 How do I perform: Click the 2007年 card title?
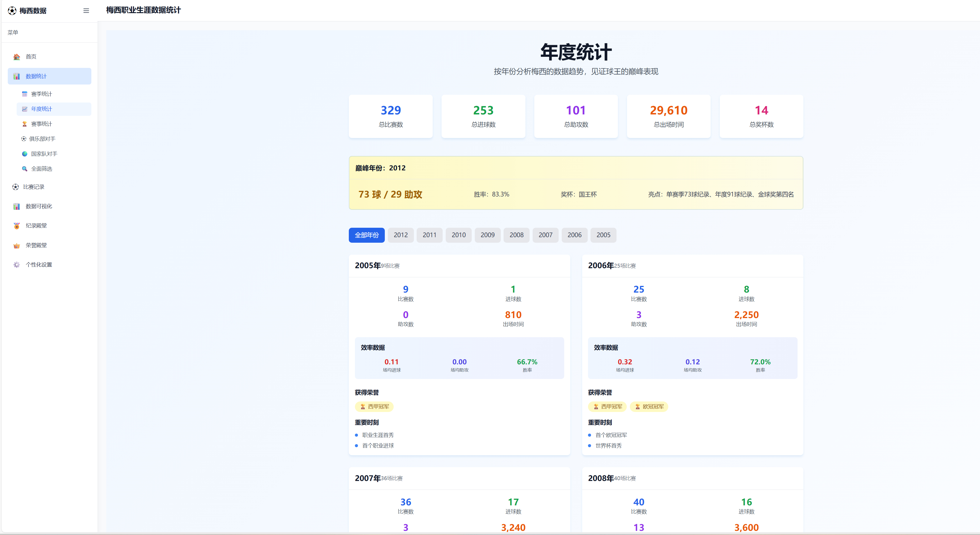coord(368,479)
